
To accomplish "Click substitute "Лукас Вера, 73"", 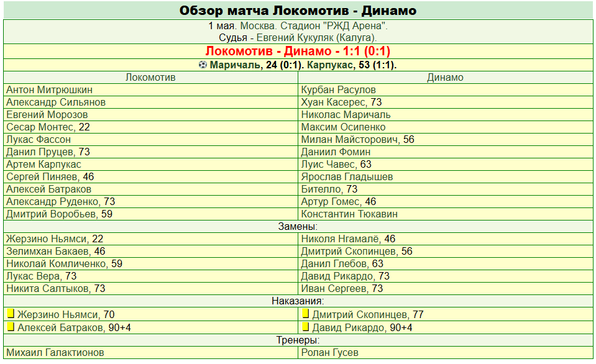I will click(42, 276).
